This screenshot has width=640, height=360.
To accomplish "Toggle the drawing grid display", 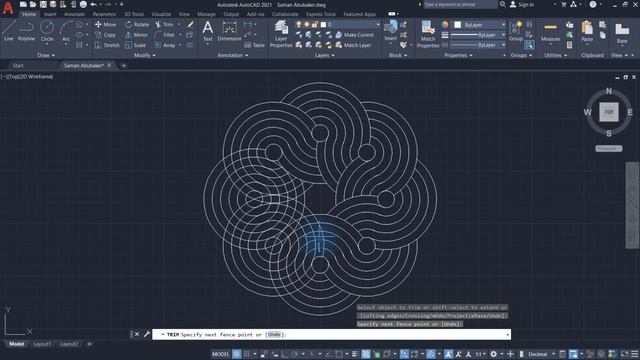I will click(x=237, y=354).
